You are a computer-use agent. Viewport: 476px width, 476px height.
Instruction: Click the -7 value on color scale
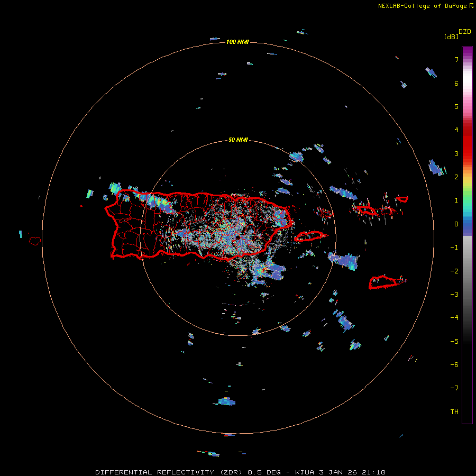[454, 388]
